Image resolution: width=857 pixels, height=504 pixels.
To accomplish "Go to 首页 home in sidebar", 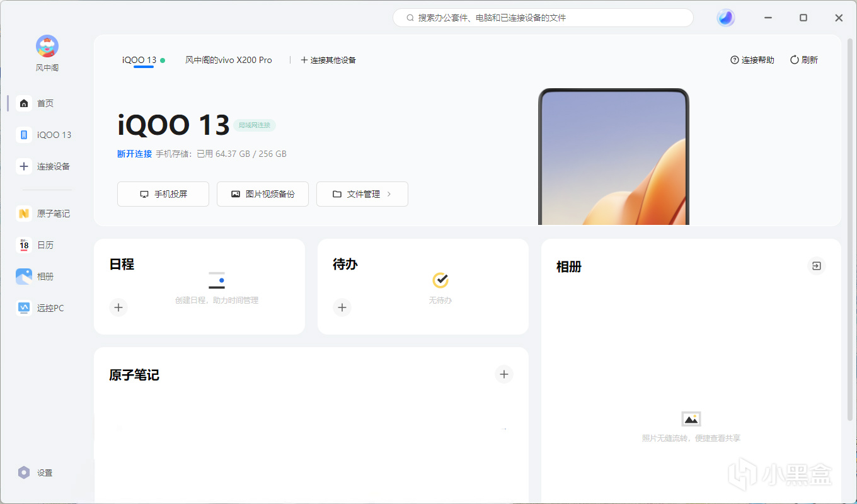I will pos(37,103).
